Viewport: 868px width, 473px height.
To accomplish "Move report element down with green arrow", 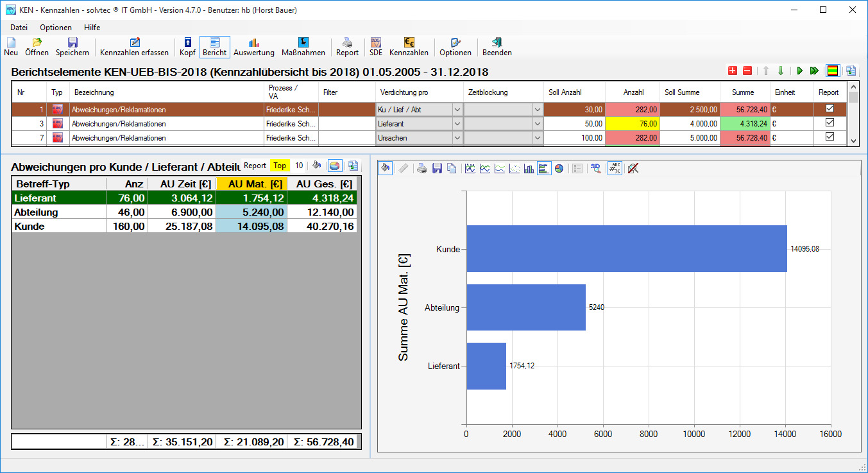I will (781, 71).
